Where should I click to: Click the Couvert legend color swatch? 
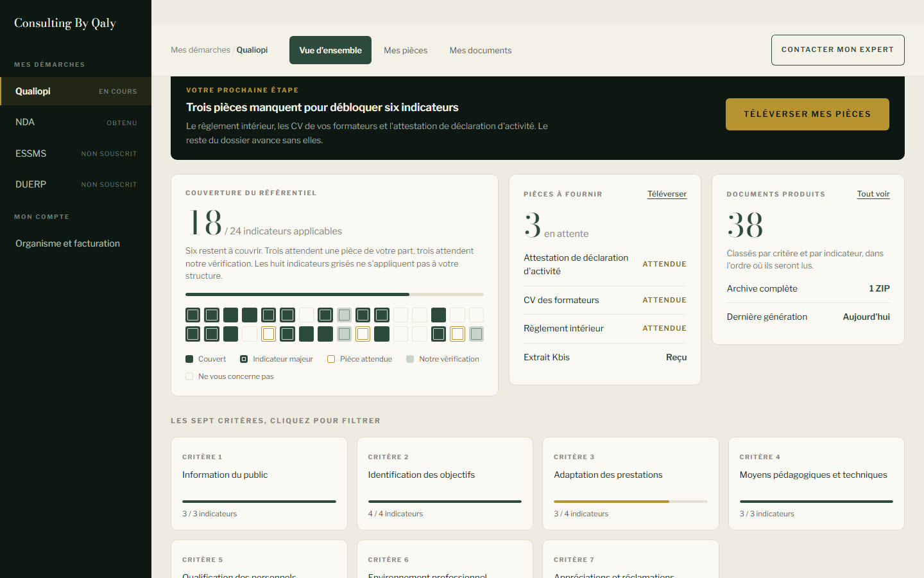point(189,359)
